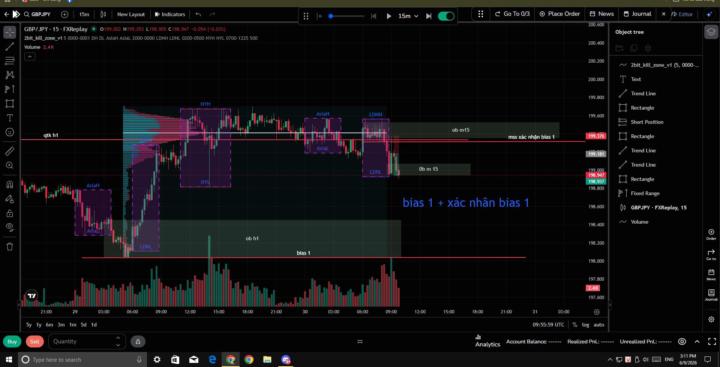Click the trash icon to remove drawings
720x367 pixels.
pos(9,247)
